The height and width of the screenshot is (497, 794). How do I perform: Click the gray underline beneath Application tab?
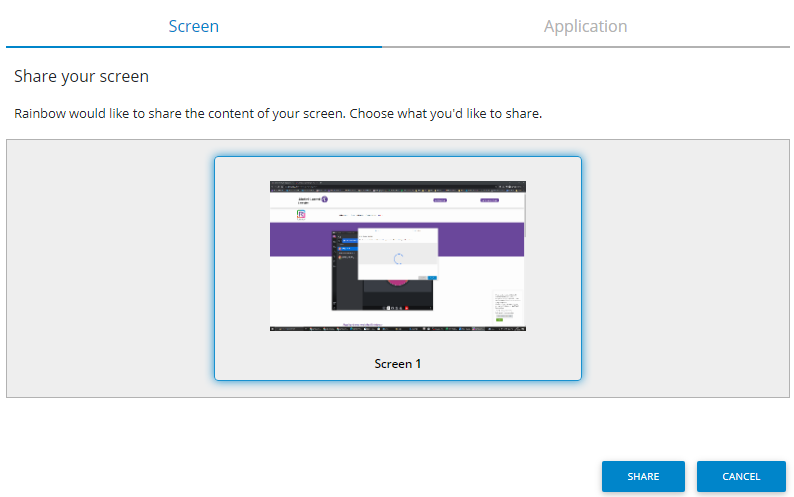click(x=585, y=46)
